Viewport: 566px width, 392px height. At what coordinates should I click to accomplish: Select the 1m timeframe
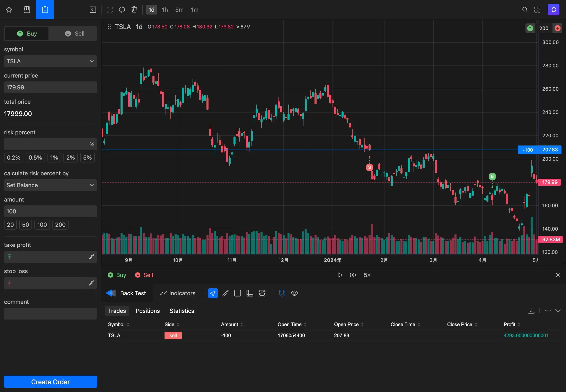195,10
